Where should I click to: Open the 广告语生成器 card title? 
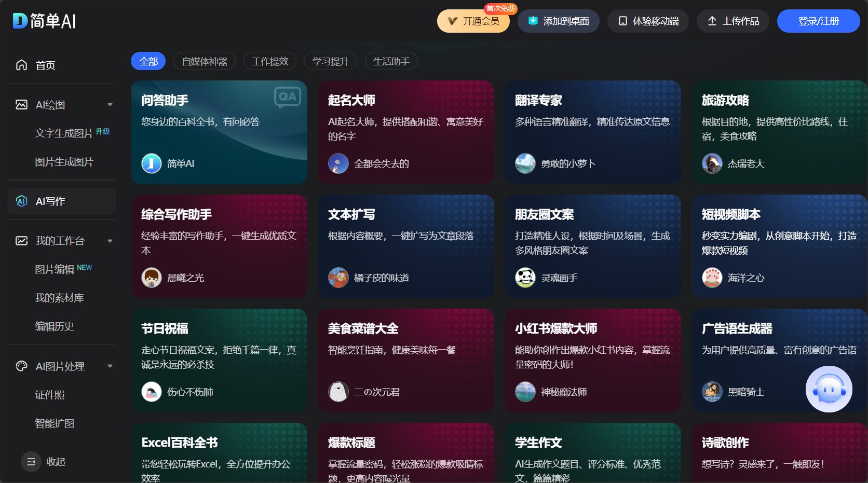point(737,328)
